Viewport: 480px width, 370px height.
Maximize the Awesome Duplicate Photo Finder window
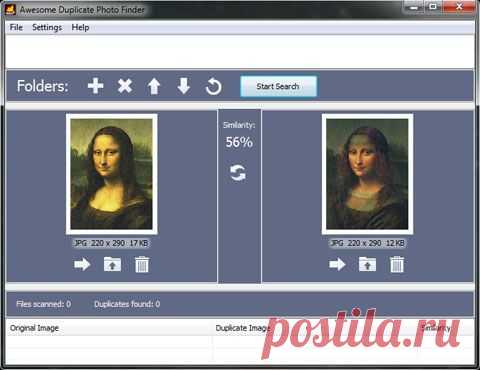click(433, 7)
